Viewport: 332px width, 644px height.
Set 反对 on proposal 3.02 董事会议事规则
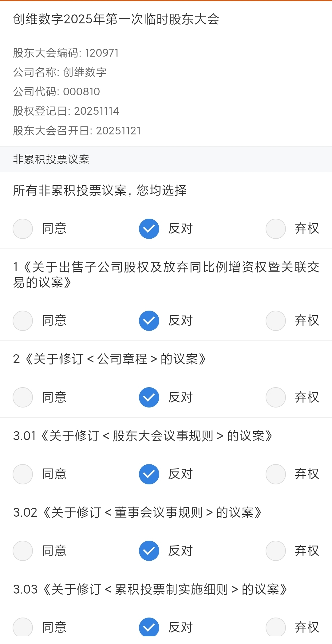[x=149, y=551]
